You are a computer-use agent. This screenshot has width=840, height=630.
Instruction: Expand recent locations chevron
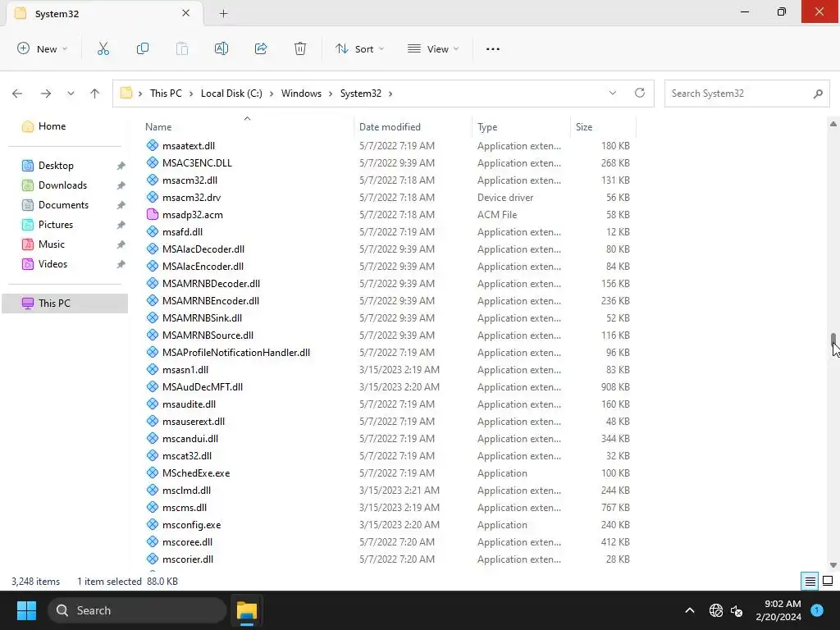pyautogui.click(x=71, y=94)
